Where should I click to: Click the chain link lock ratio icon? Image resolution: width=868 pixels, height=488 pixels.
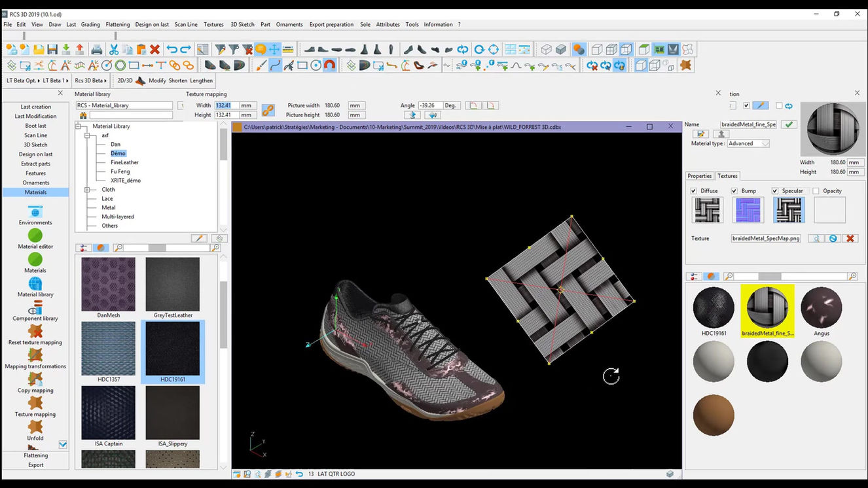(x=268, y=110)
